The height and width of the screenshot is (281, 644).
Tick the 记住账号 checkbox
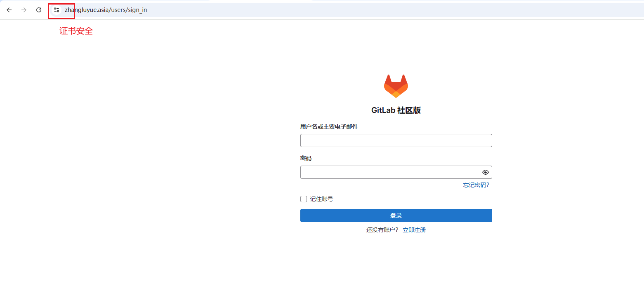pos(304,199)
